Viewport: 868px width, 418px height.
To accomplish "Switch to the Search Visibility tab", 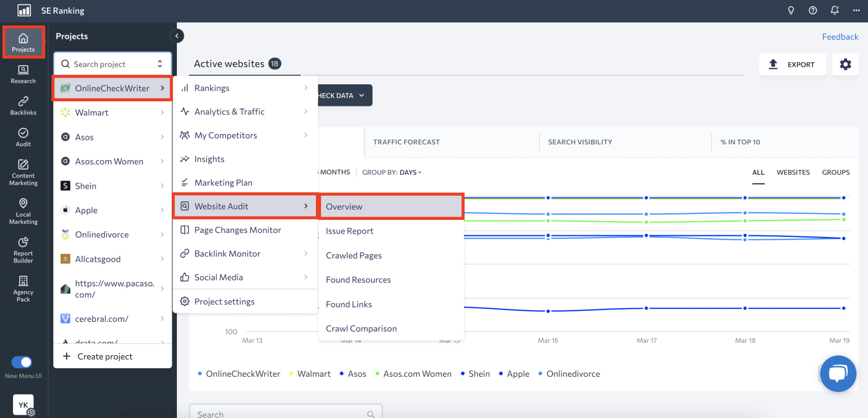I will pyautogui.click(x=580, y=142).
